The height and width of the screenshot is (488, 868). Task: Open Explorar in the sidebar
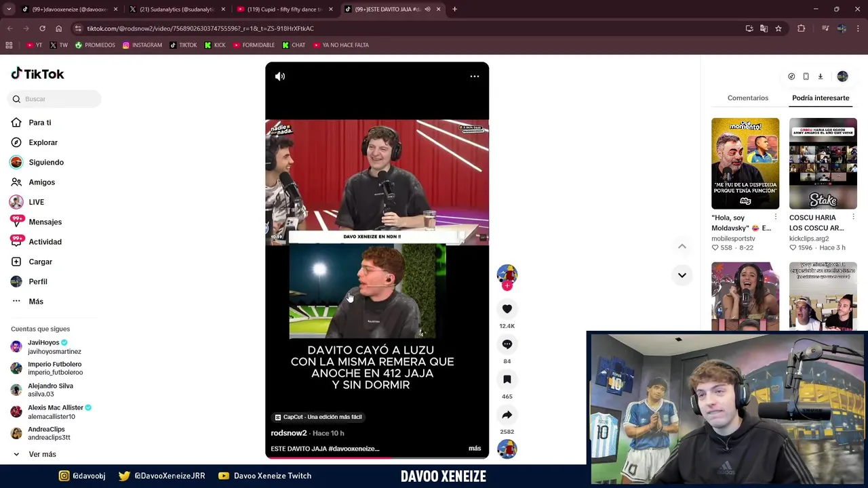coord(43,142)
